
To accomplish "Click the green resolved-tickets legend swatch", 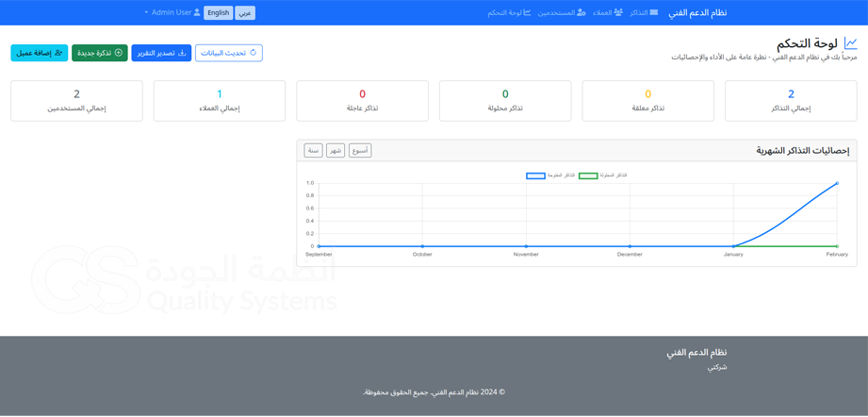I will 588,176.
